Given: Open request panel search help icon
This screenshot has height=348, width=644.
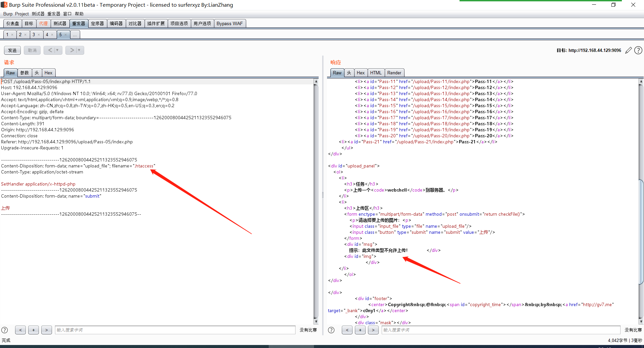Looking at the screenshot, I should click(x=5, y=330).
